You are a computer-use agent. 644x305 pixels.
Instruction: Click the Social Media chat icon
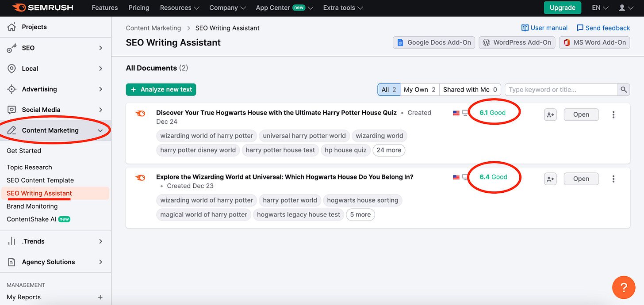click(x=12, y=110)
